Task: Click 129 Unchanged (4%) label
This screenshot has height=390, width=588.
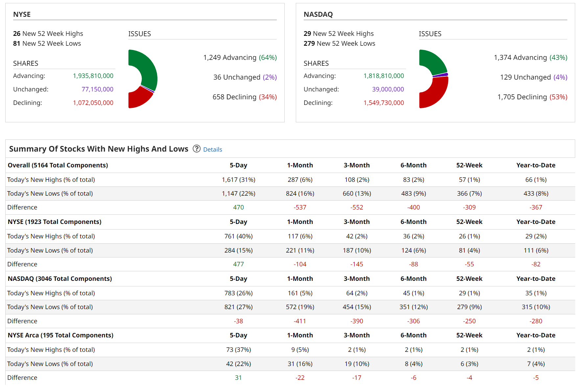Action: click(534, 77)
